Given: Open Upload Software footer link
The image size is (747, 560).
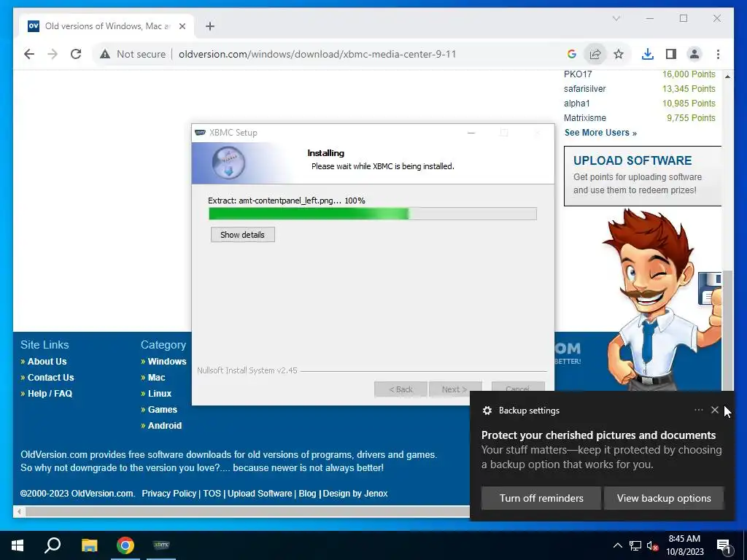Looking at the screenshot, I should pos(260,494).
